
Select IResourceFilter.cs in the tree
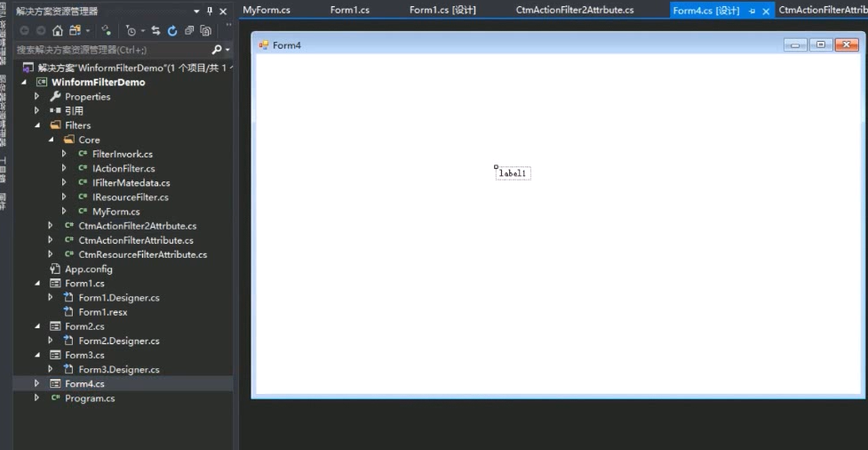[x=131, y=197]
